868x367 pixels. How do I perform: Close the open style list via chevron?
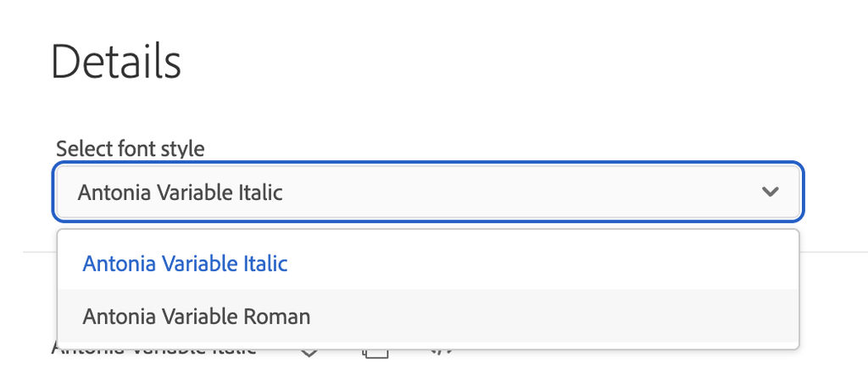770,192
